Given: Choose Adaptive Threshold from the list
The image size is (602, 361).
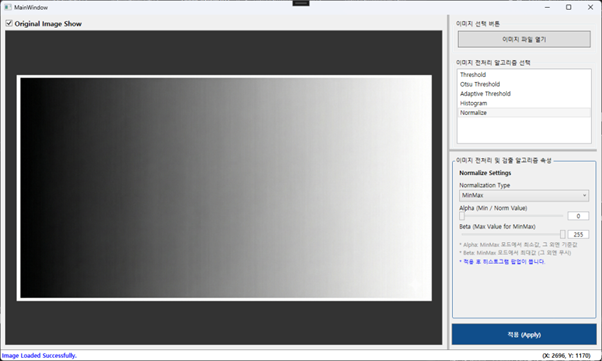Looking at the screenshot, I should point(524,94).
